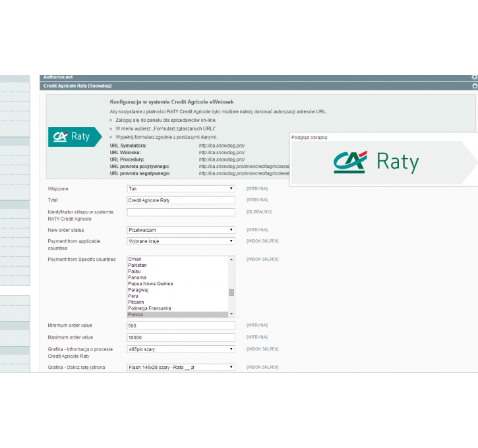
Task: Click the country list scroll-up arrow
Action: click(x=231, y=260)
